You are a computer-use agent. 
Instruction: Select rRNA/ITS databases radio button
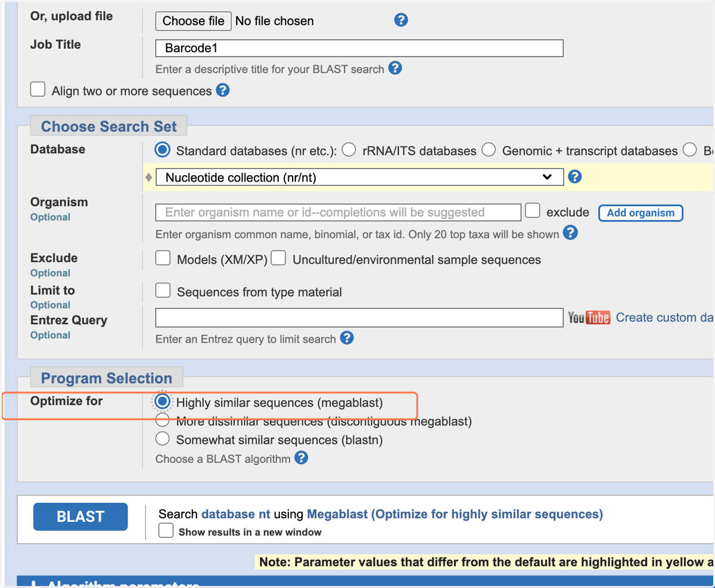coord(349,150)
